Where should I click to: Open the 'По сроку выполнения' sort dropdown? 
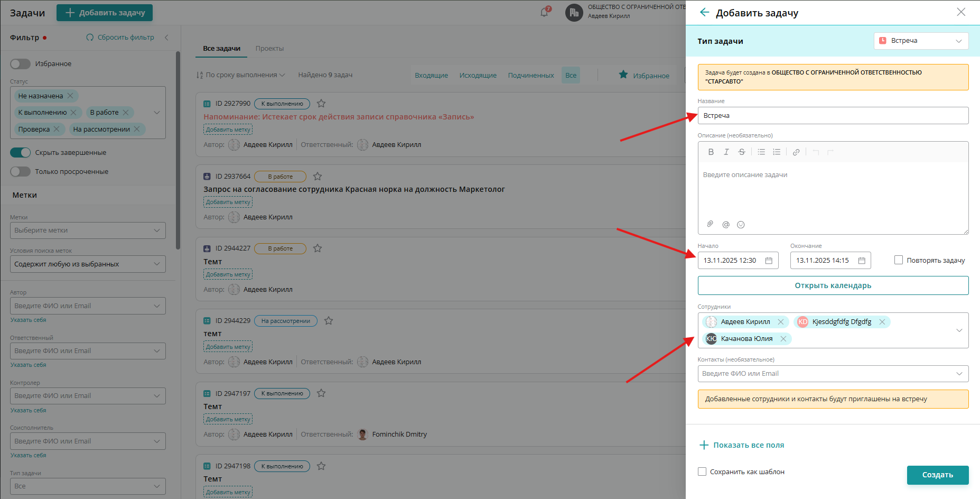click(241, 75)
